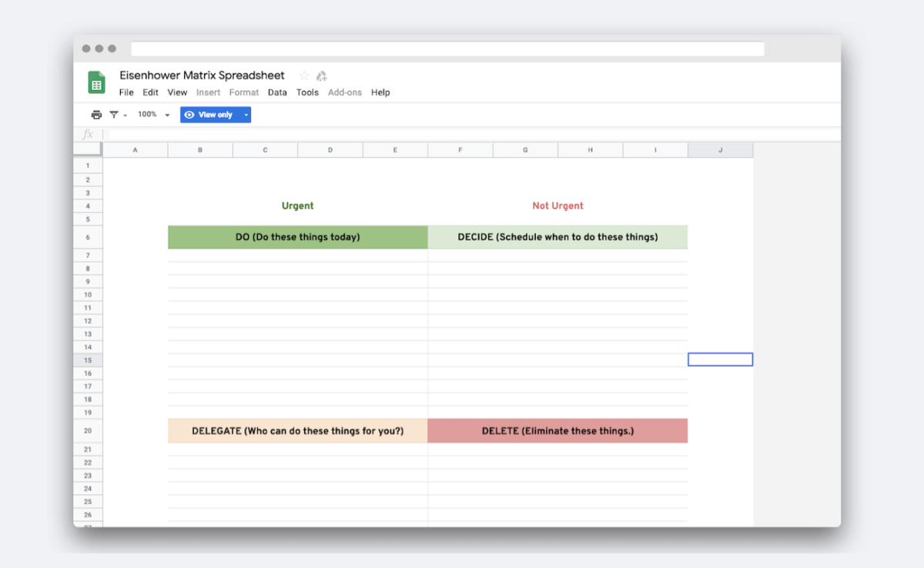Select column J header
The height and width of the screenshot is (568, 924).
720,150
